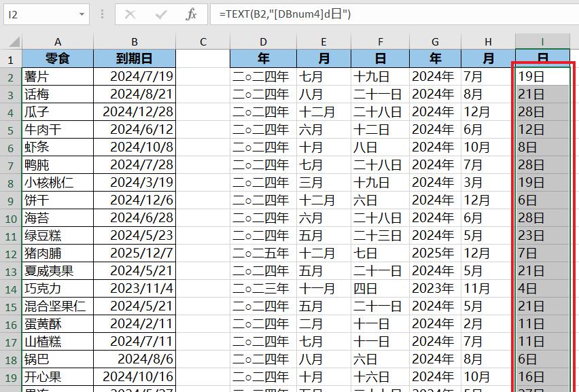This screenshot has height=392, width=579.
Task: Click cell 夏威夷果
Action: click(58, 271)
